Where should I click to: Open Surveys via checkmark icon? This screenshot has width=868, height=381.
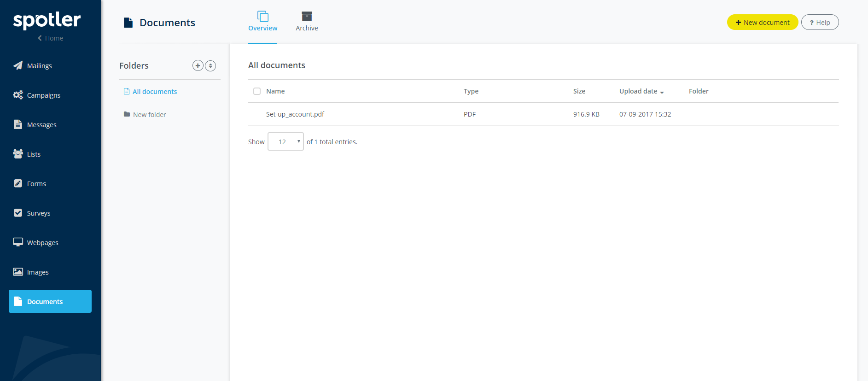click(18, 213)
